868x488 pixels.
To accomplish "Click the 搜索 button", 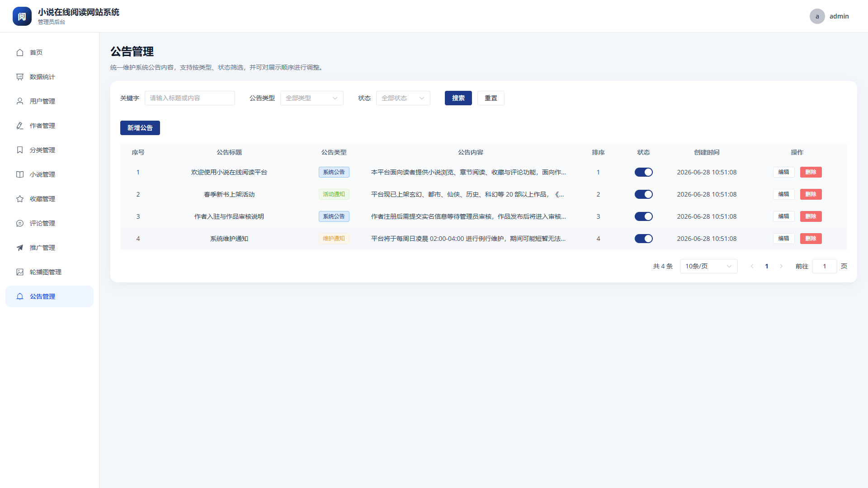I will point(458,98).
